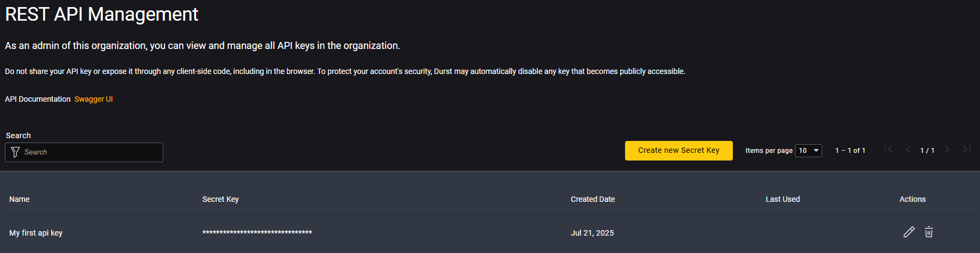Focus the Search input field

pyautogui.click(x=90, y=152)
